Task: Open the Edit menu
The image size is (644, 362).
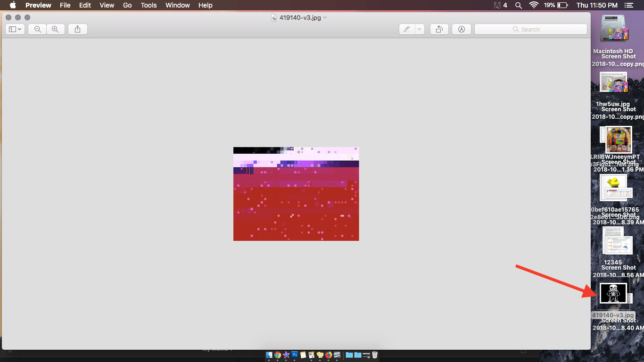Action: click(85, 5)
